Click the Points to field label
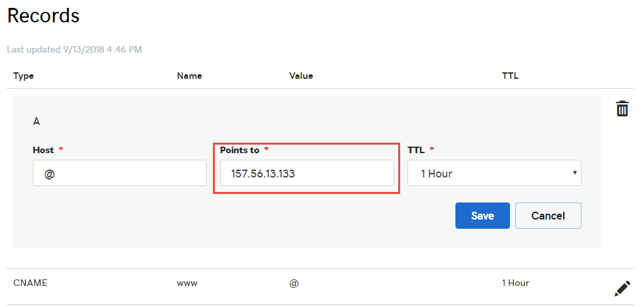Viewport: 644px width, 307px height. [x=240, y=150]
